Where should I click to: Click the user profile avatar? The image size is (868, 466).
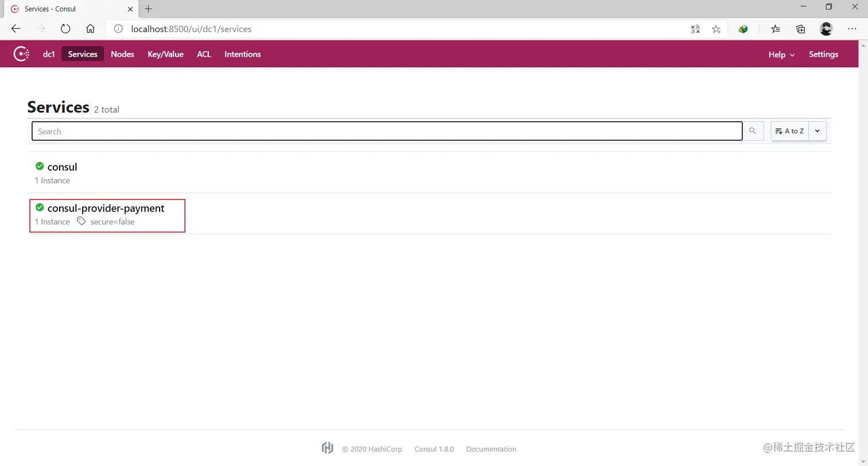tap(826, 29)
